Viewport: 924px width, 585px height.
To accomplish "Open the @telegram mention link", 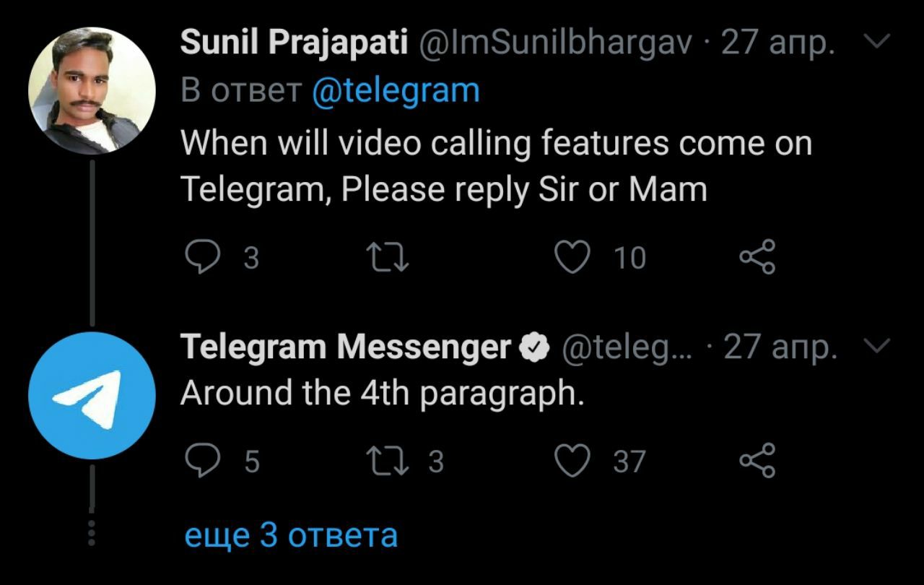I will pyautogui.click(x=396, y=92).
